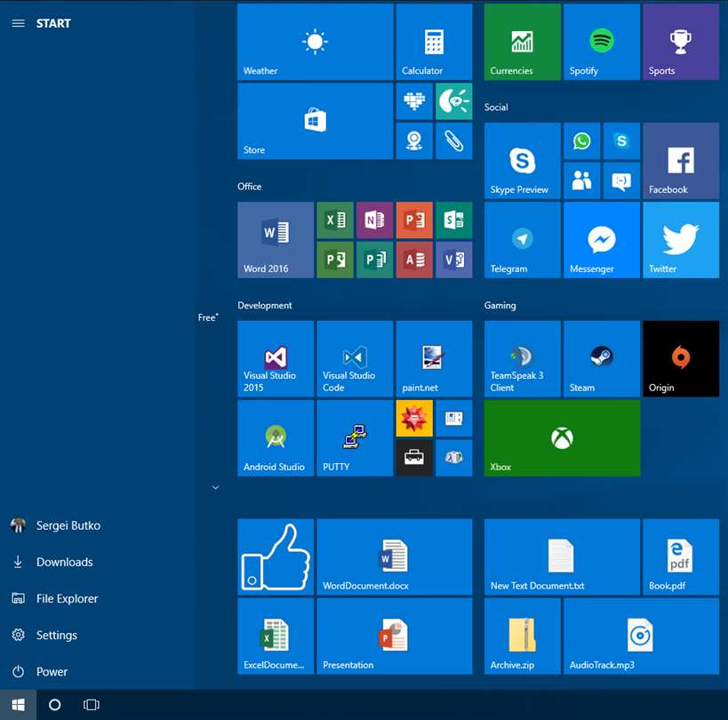Select the Development group header
The width and height of the screenshot is (728, 720).
pyautogui.click(x=265, y=306)
